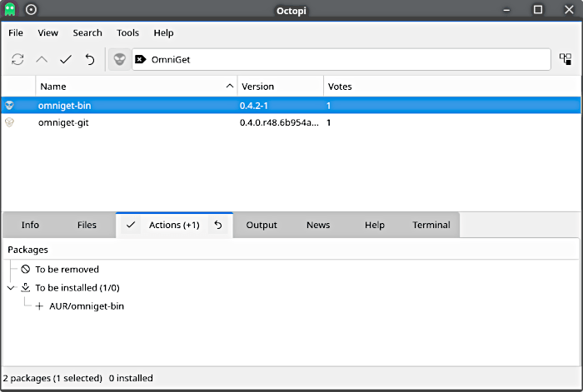Click the omniget-git alien status icon
The image size is (583, 392).
click(x=9, y=122)
